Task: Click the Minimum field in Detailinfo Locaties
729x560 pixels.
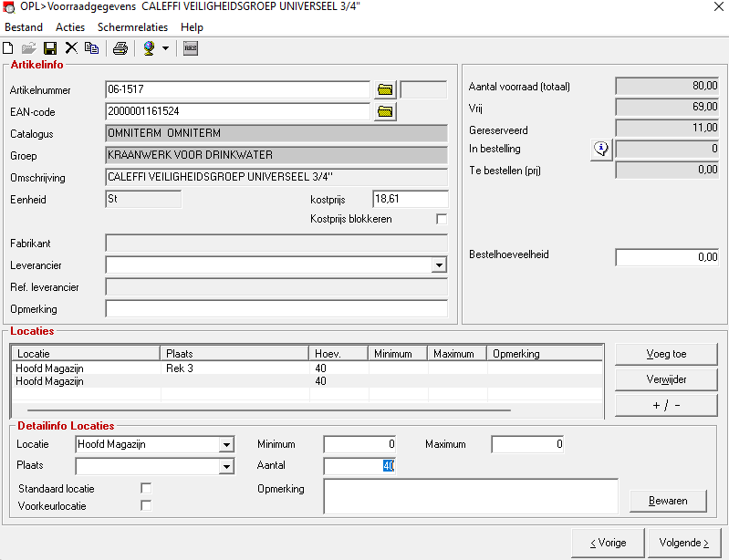Action: [x=359, y=444]
